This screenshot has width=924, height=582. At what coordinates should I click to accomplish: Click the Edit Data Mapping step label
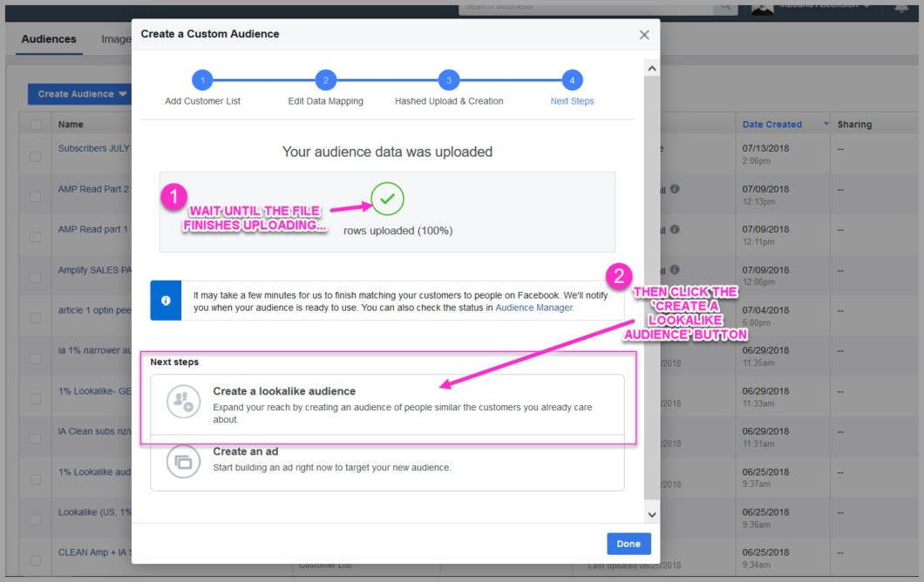pos(325,101)
